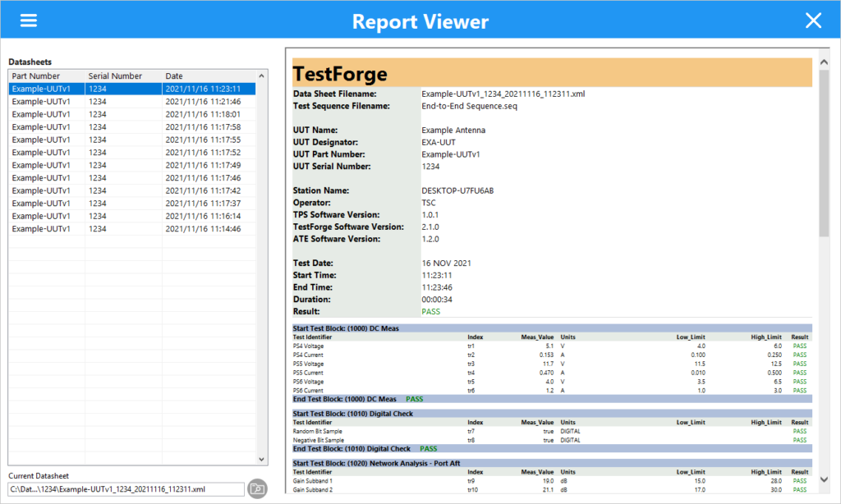Image resolution: width=841 pixels, height=504 pixels.
Task: Click End Test Block (1010) Digital Check row
Action: click(x=552, y=449)
